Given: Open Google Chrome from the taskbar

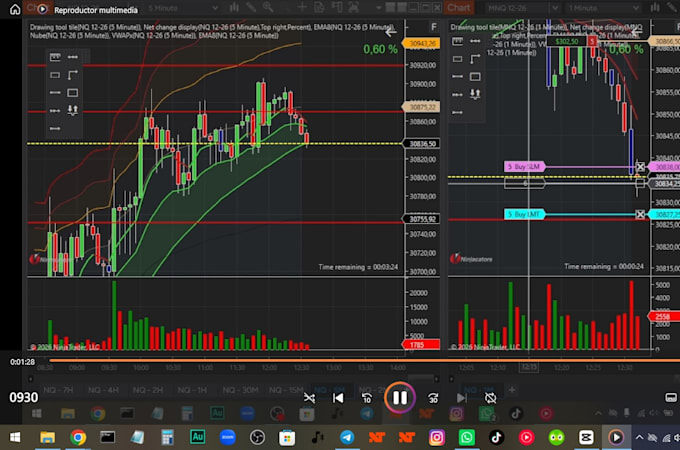Looking at the screenshot, I should 78,437.
